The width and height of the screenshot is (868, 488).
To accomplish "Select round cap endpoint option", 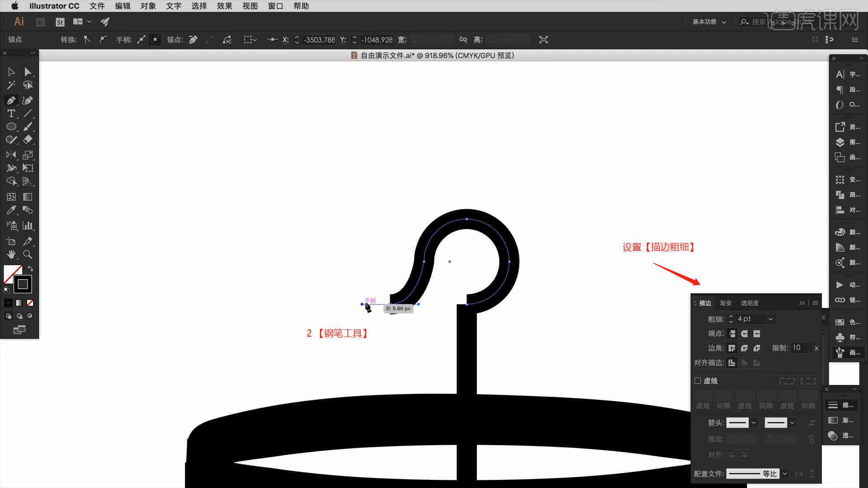I will pyautogui.click(x=744, y=333).
